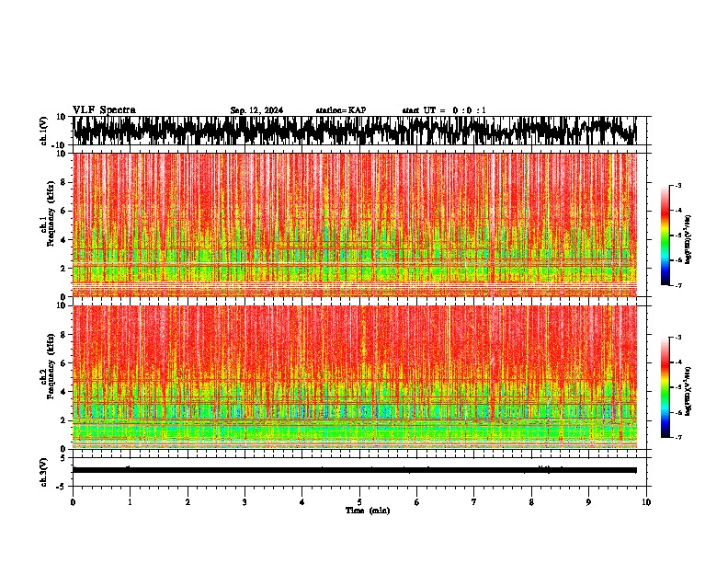Click time axis tick label 0
728x563 pixels.
click(73, 502)
